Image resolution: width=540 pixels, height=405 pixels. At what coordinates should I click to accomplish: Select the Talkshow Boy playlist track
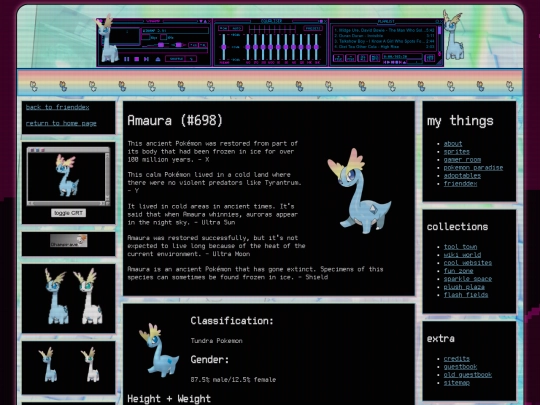click(384, 41)
